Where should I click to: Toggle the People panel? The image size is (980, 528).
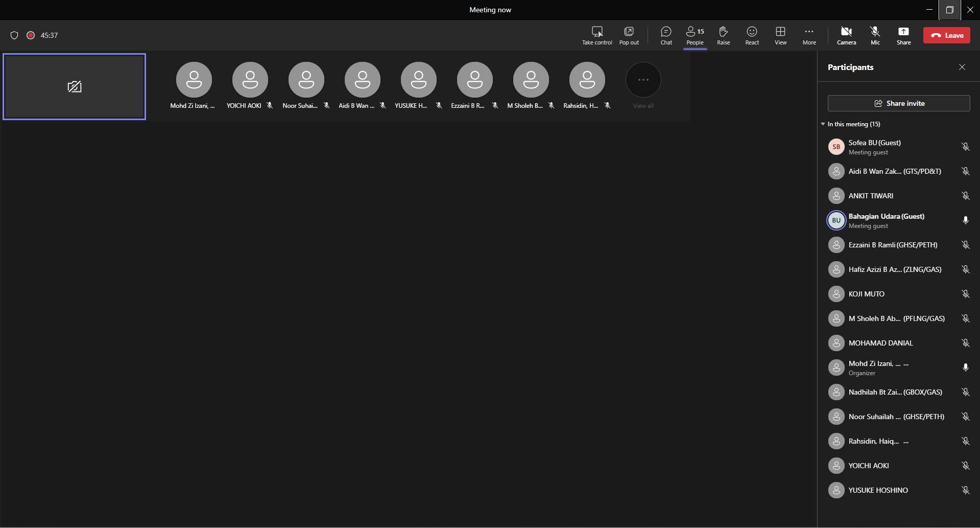(x=695, y=35)
